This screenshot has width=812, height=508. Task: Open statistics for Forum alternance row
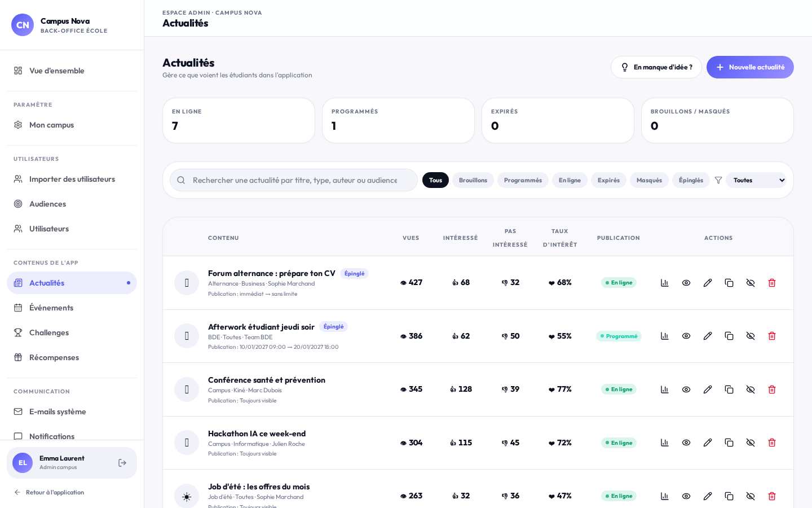tap(665, 283)
